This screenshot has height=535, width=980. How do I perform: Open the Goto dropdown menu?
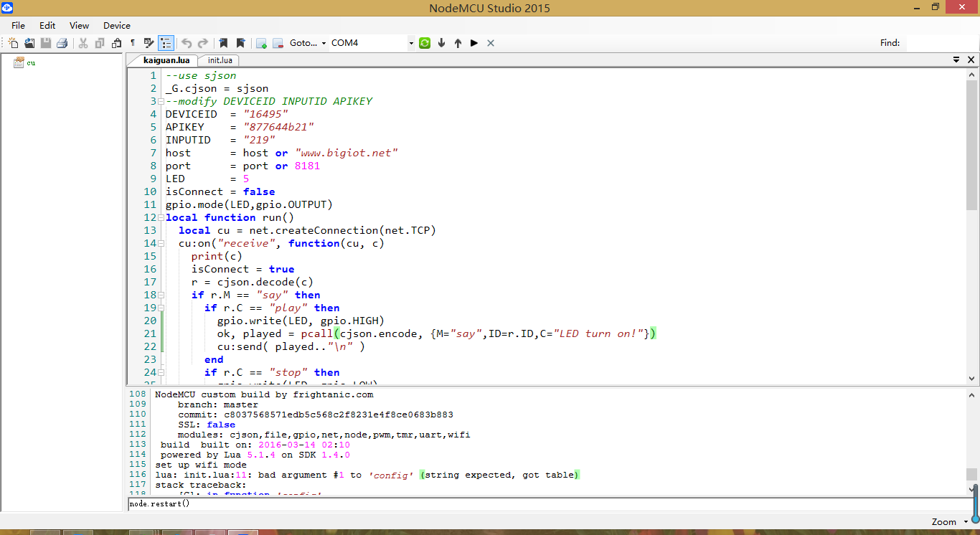pos(324,43)
